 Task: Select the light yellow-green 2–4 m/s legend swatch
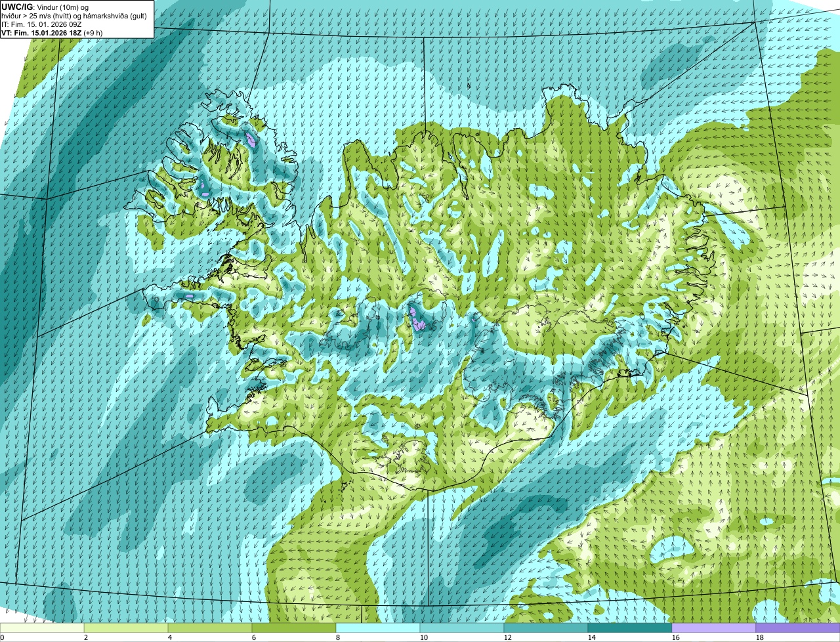pyautogui.click(x=126, y=628)
